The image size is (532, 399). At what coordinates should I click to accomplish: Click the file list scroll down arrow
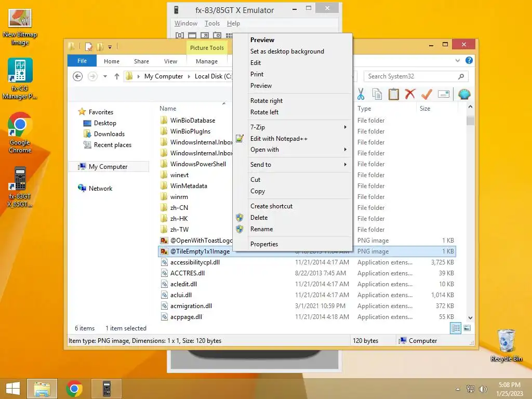coord(470,317)
